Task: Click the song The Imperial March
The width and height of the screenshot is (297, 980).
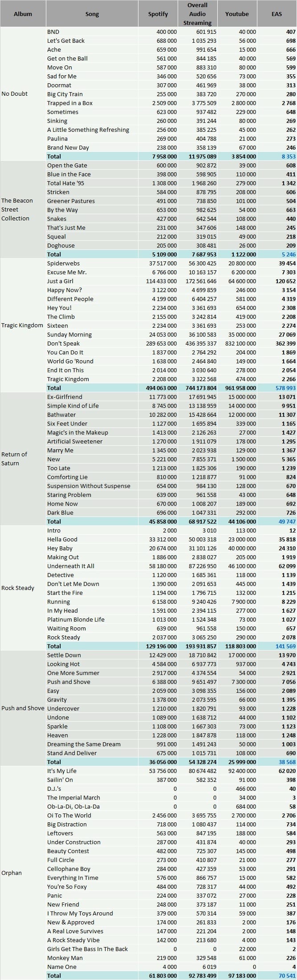Action: [x=73, y=797]
